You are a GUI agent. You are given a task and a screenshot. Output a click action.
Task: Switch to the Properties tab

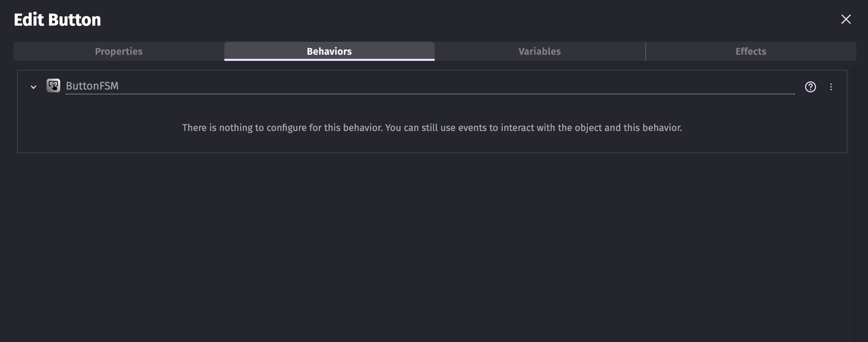click(119, 51)
